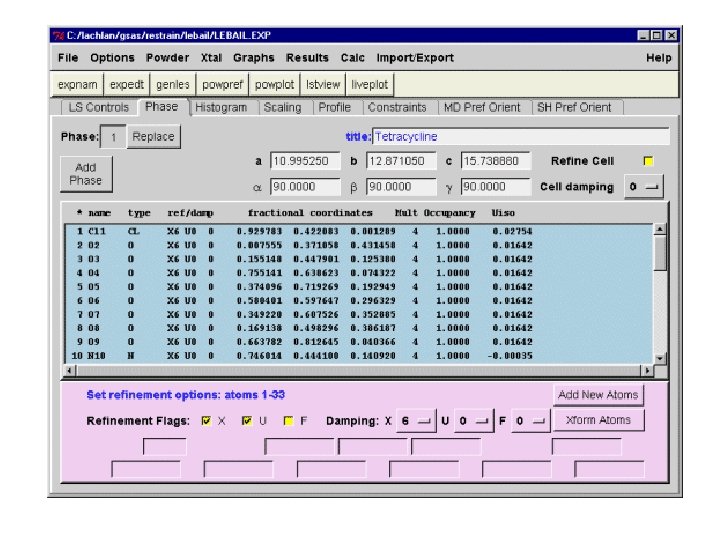Select atom row 3 O3
720x540 pixels.
(x=359, y=259)
